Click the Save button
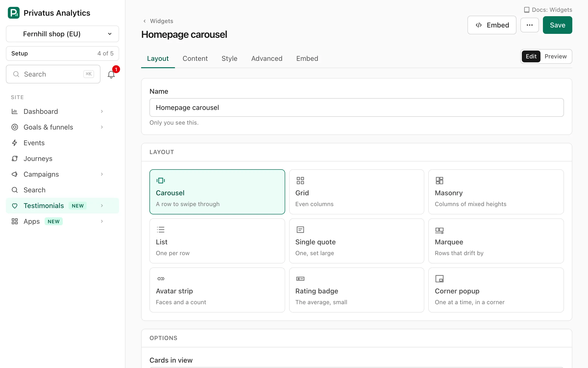Viewport: 588px width, 368px height. pyautogui.click(x=557, y=25)
